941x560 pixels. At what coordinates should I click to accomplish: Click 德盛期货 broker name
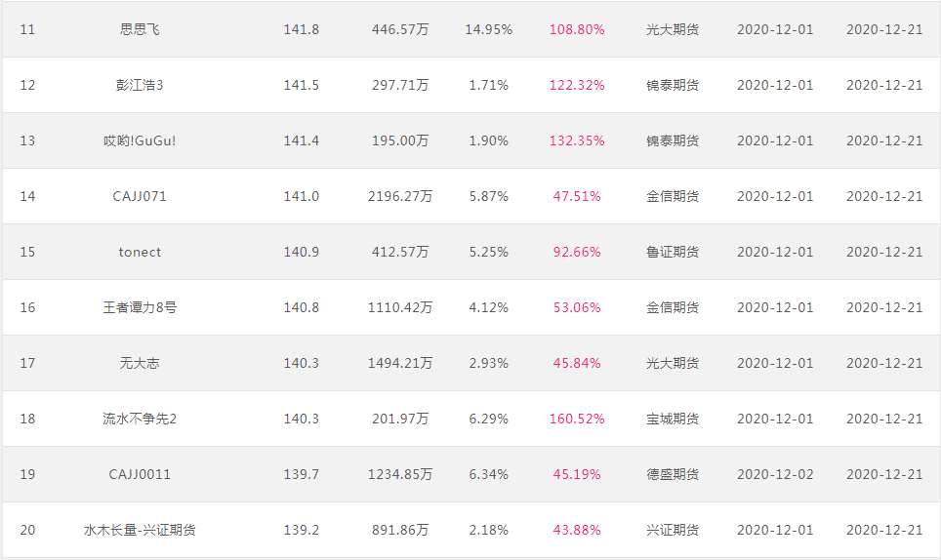(x=673, y=475)
